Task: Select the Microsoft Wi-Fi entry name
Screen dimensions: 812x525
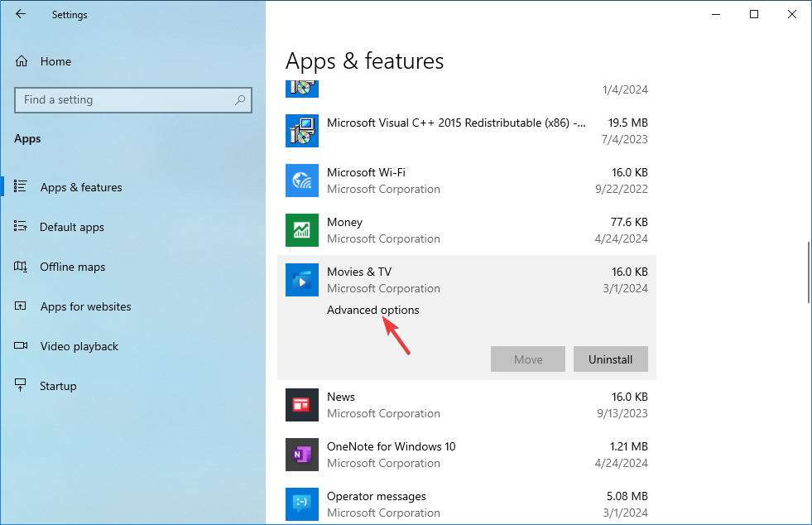Action: pyautogui.click(x=366, y=172)
